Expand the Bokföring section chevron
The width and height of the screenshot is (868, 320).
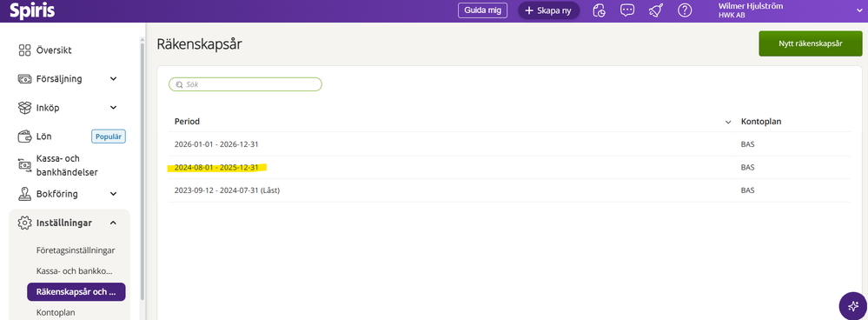coord(114,194)
